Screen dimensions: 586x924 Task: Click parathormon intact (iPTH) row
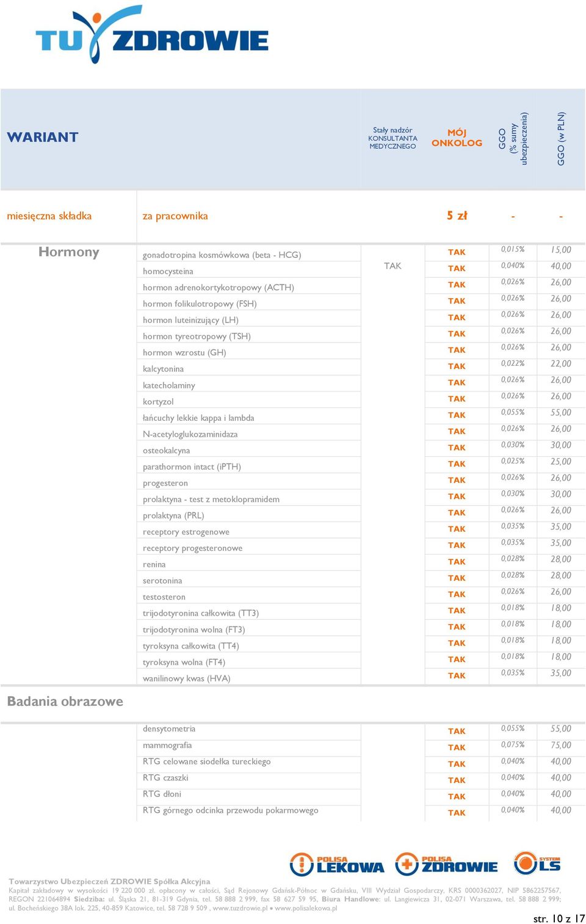192,467
